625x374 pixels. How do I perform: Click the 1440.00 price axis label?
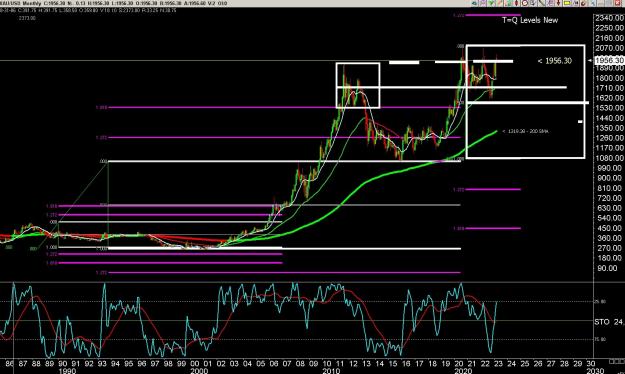pyautogui.click(x=609, y=118)
